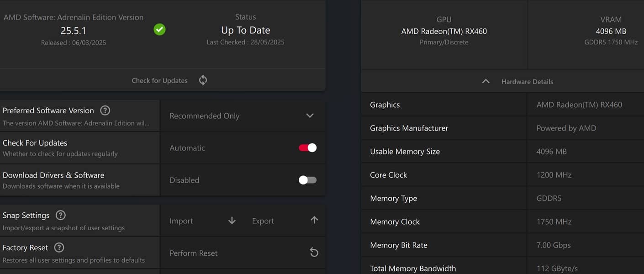
Task: Click the Download Drivers & Software label
Action: point(53,175)
